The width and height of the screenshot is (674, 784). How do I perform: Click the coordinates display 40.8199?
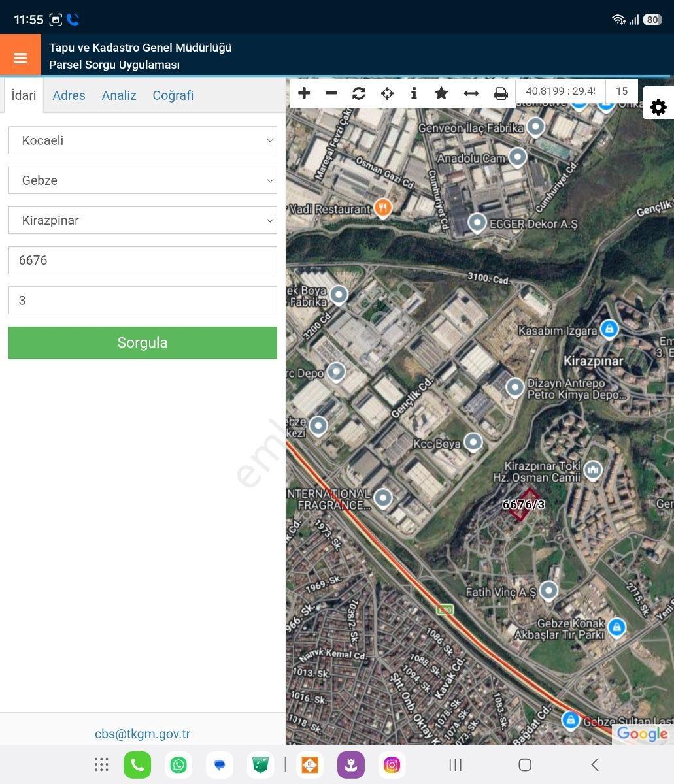561,91
